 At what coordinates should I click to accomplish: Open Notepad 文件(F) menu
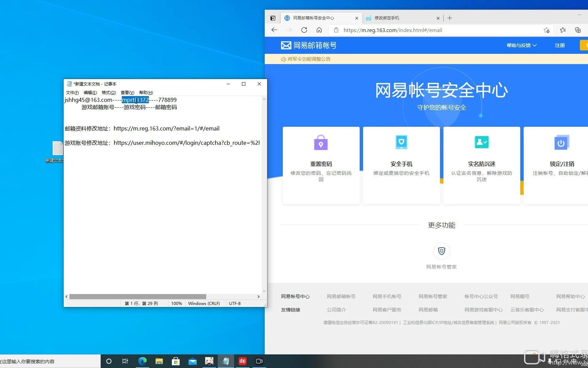coord(72,93)
